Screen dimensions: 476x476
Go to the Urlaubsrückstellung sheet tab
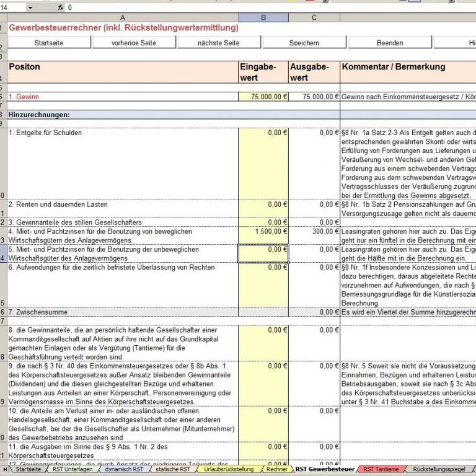[229, 470]
